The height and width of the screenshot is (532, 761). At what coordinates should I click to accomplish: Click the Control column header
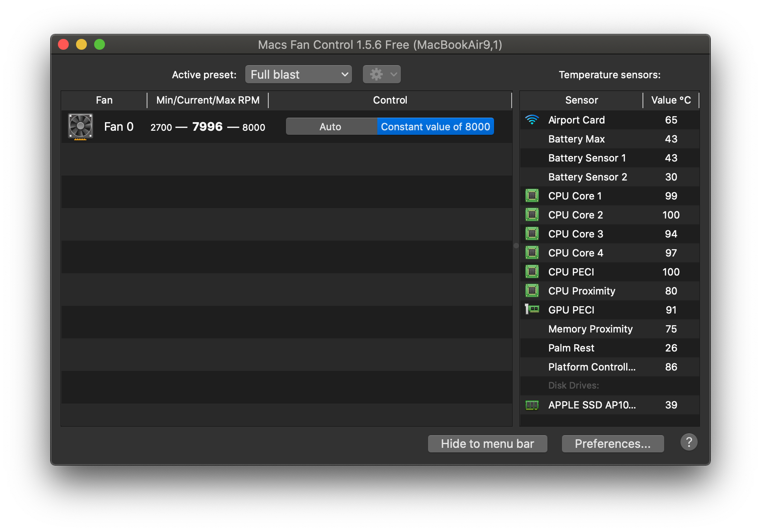click(x=390, y=100)
